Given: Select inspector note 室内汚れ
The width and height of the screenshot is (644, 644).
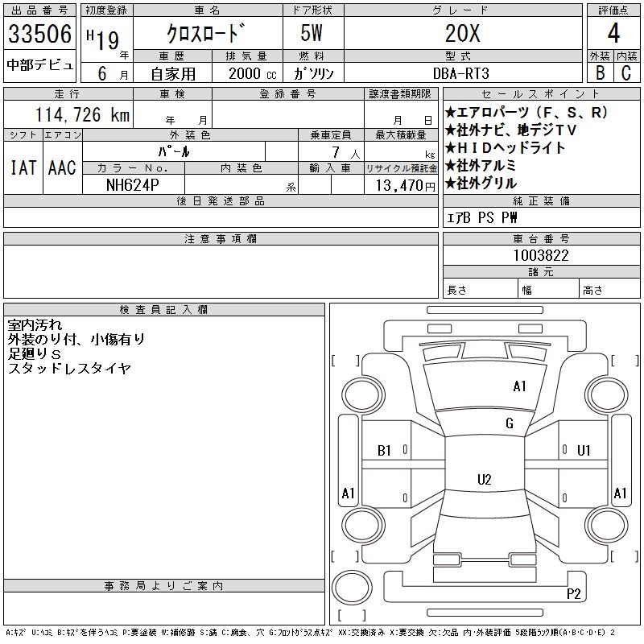Looking at the screenshot, I should point(35,325).
